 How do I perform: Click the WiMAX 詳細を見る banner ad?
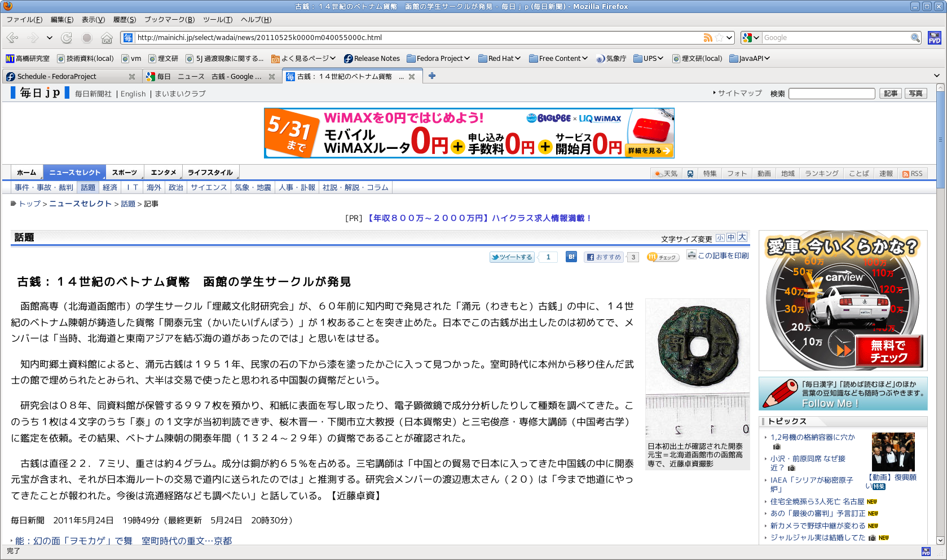point(649,151)
